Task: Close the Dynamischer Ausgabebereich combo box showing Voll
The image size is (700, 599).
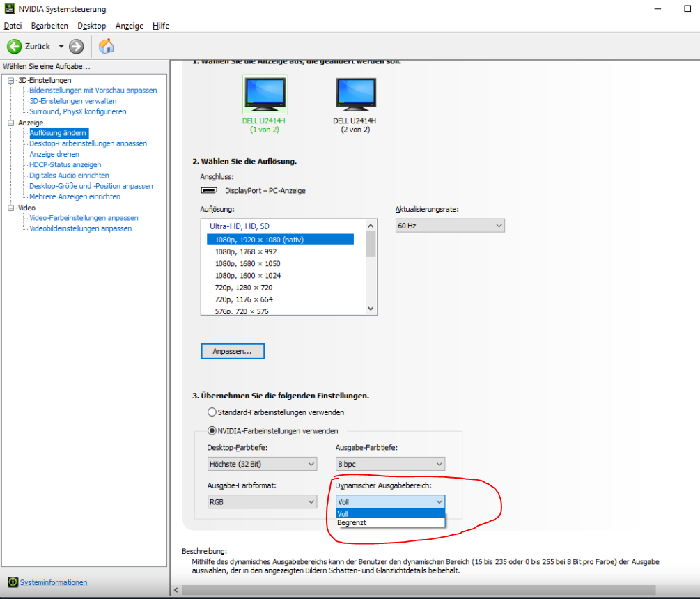Action: [391, 501]
